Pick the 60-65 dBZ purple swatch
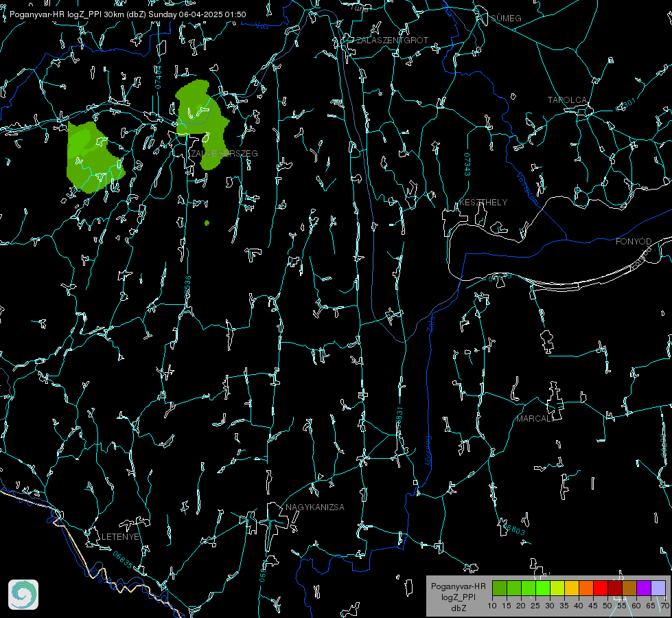The image size is (672, 618). 644,588
